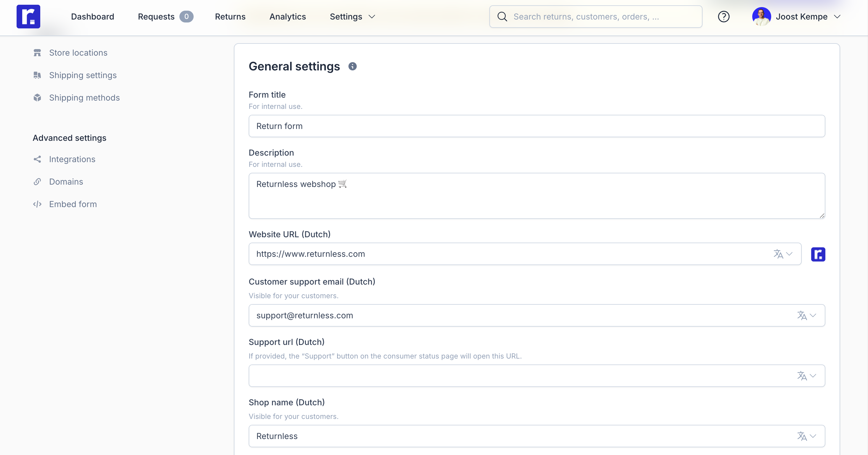Open the Joost Kempe user menu chevron
Screen dimensions: 868x455
[837, 17]
